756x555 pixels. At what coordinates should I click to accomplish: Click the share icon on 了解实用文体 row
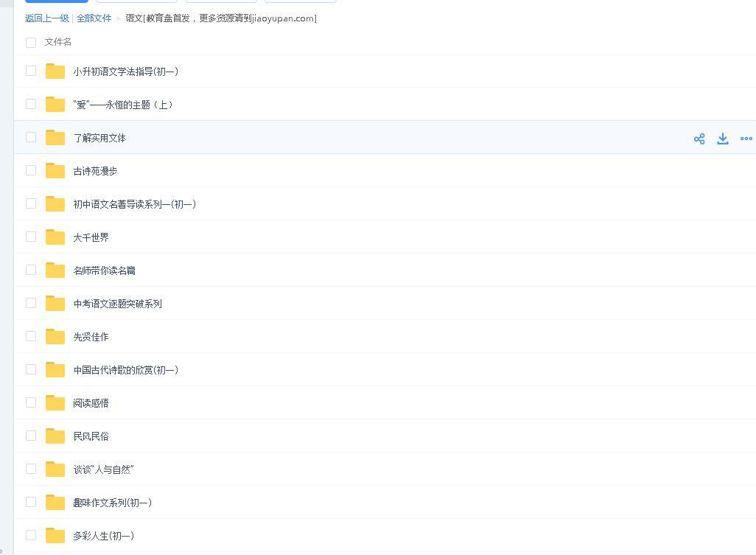(699, 139)
